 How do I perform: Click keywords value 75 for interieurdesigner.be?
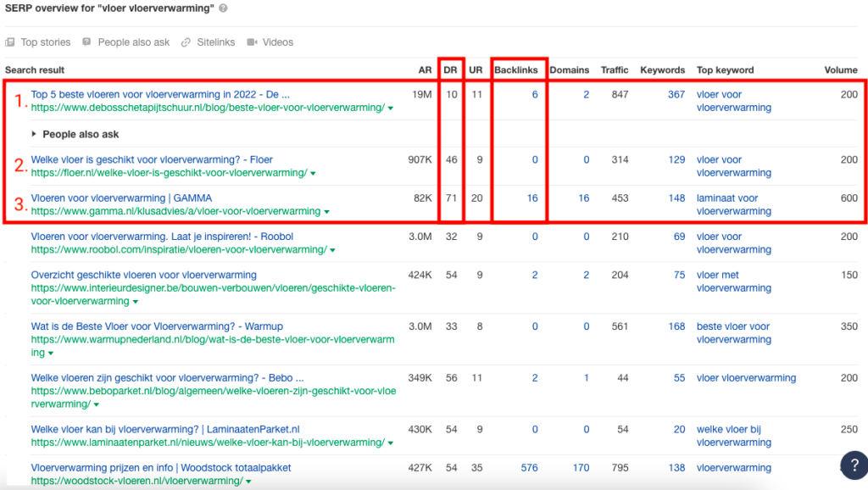click(679, 275)
